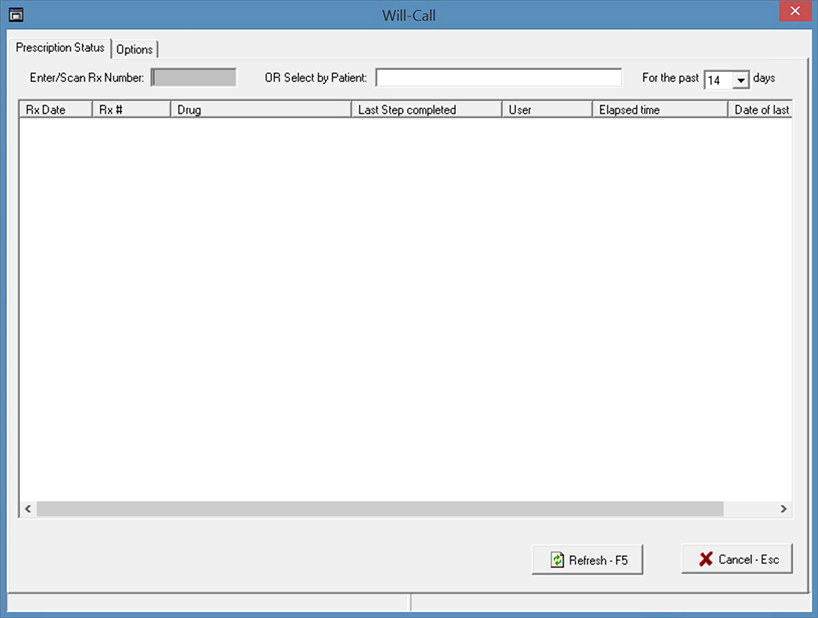The width and height of the screenshot is (818, 618).
Task: Switch to the Options tab
Action: [x=135, y=49]
